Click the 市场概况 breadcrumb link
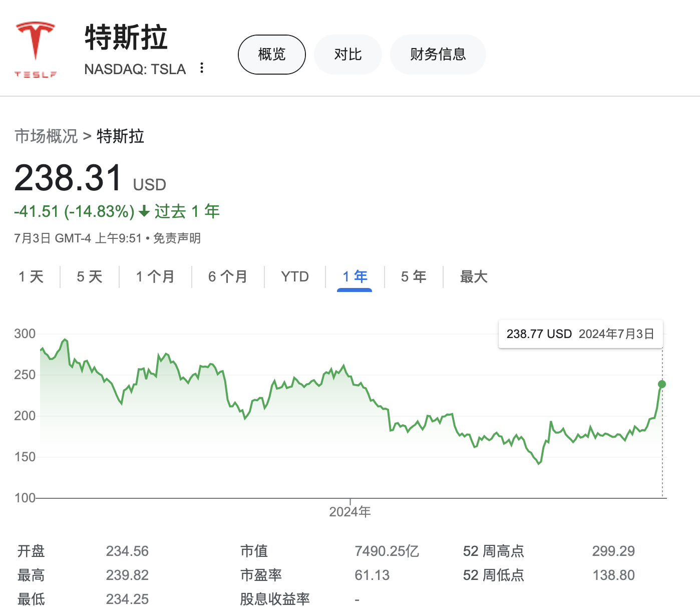 pyautogui.click(x=46, y=136)
